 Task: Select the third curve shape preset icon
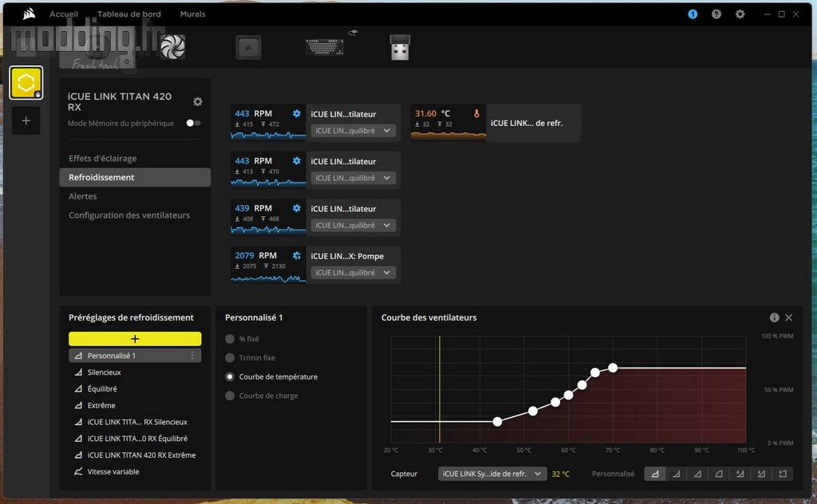pyautogui.click(x=697, y=474)
